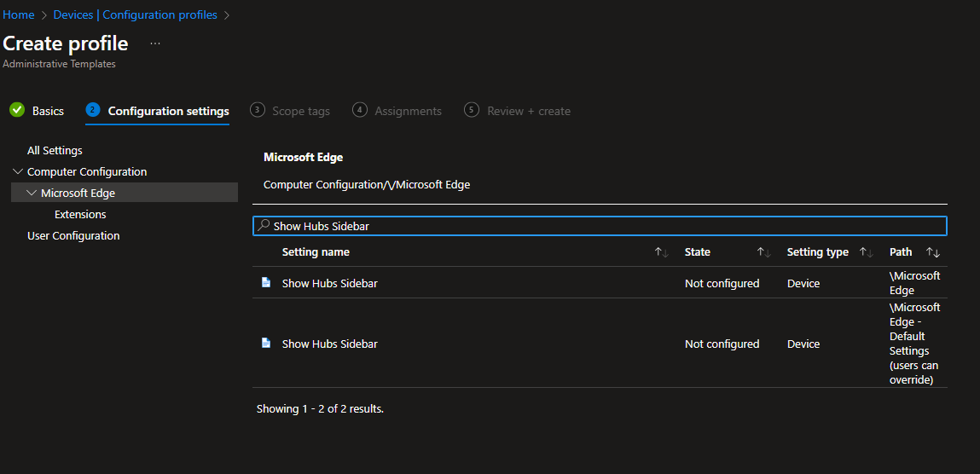Click the Microsoft Edge section heading

point(303,158)
